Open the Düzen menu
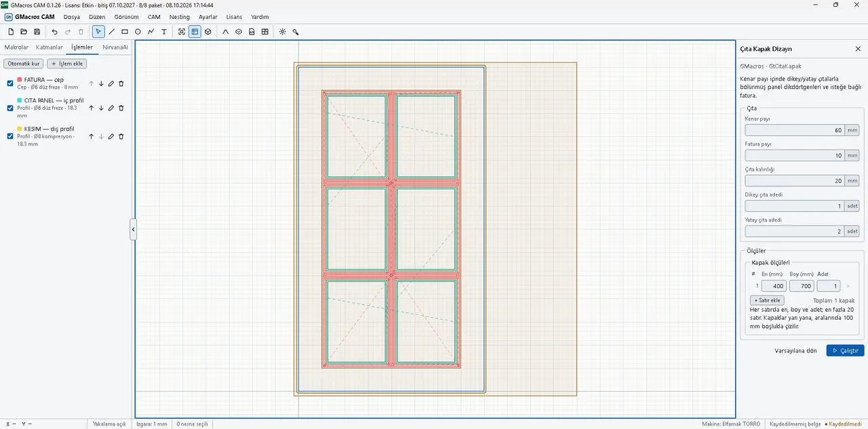The image size is (868, 429). point(97,17)
